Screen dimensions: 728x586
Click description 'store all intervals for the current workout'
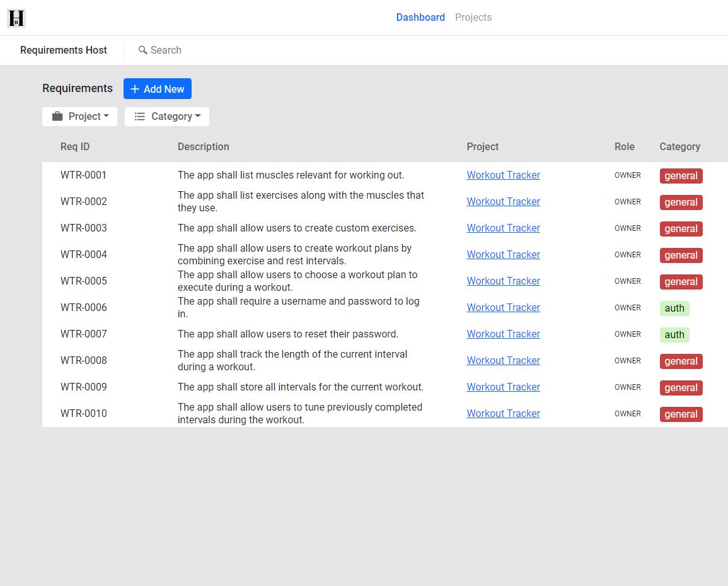pyautogui.click(x=301, y=387)
